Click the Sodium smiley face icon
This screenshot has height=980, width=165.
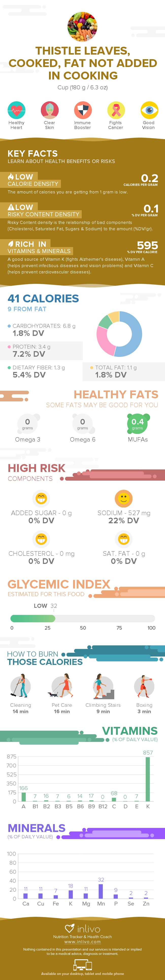[124, 498]
